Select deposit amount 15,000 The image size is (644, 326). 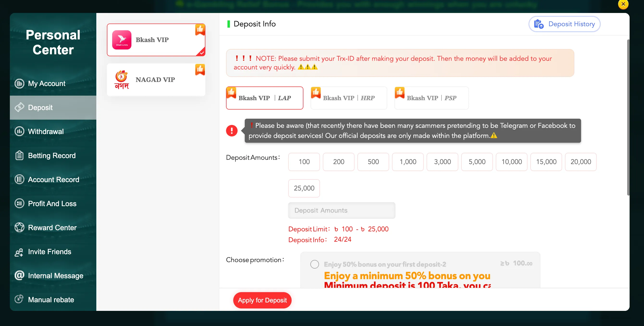click(546, 162)
